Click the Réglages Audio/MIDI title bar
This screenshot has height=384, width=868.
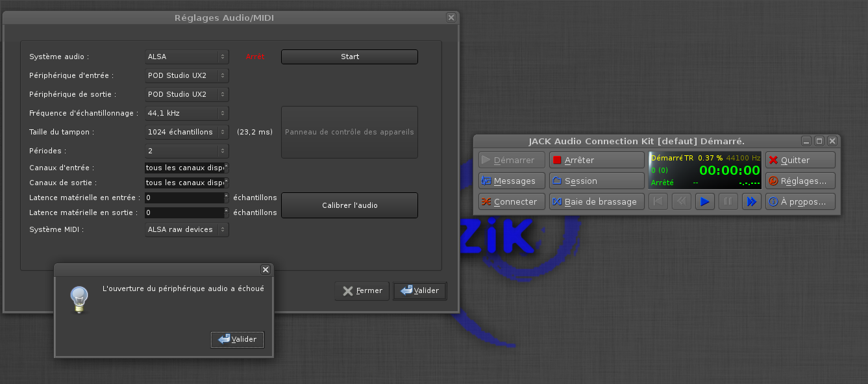click(x=225, y=18)
